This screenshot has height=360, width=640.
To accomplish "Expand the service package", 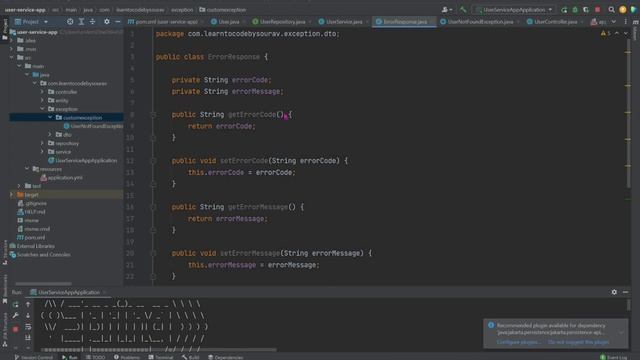I will [42, 152].
